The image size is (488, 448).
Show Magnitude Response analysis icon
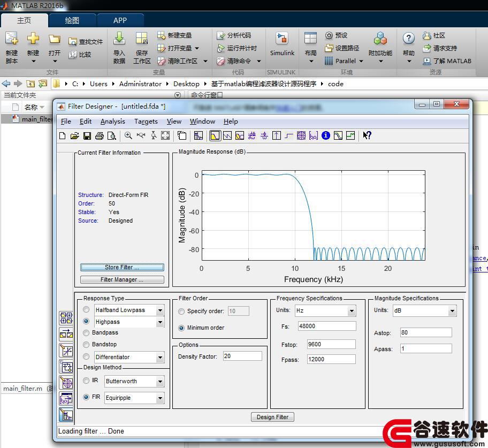[x=215, y=135]
